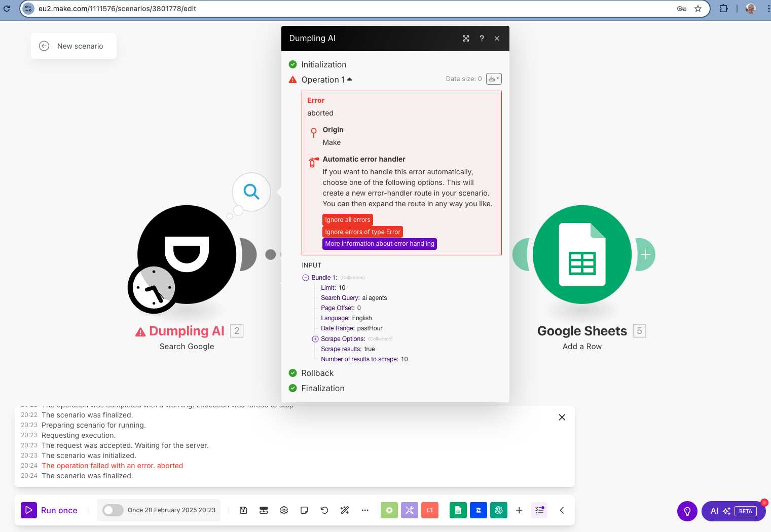Open the orange text parser icon
The height and width of the screenshot is (532, 771).
point(430,510)
